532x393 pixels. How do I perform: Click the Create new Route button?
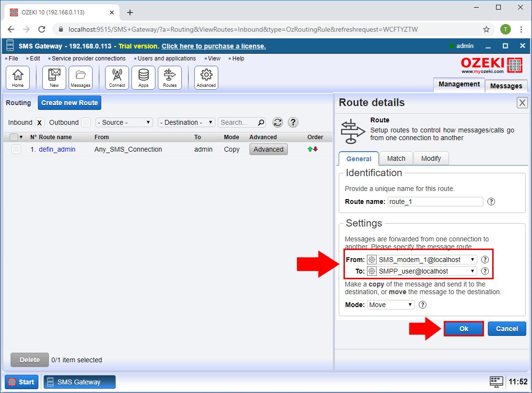pyautogui.click(x=70, y=103)
